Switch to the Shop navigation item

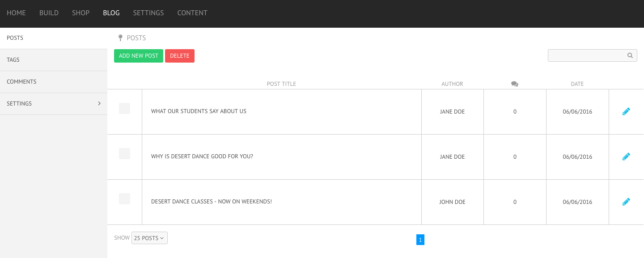coord(81,13)
